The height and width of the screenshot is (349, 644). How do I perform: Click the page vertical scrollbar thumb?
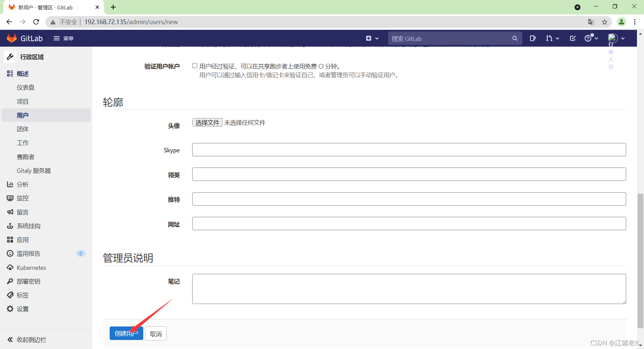[640, 260]
